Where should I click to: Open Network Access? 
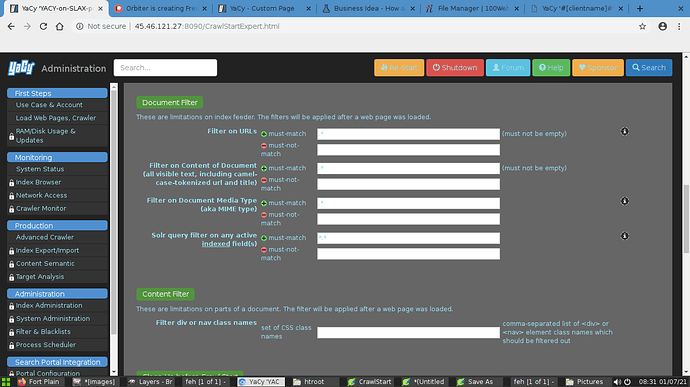tap(41, 195)
